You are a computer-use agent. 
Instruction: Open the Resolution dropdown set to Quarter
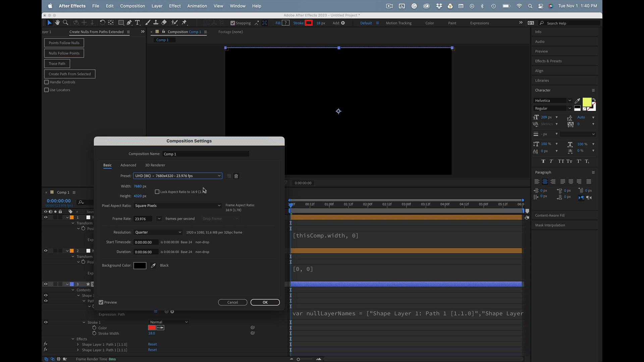158,232
